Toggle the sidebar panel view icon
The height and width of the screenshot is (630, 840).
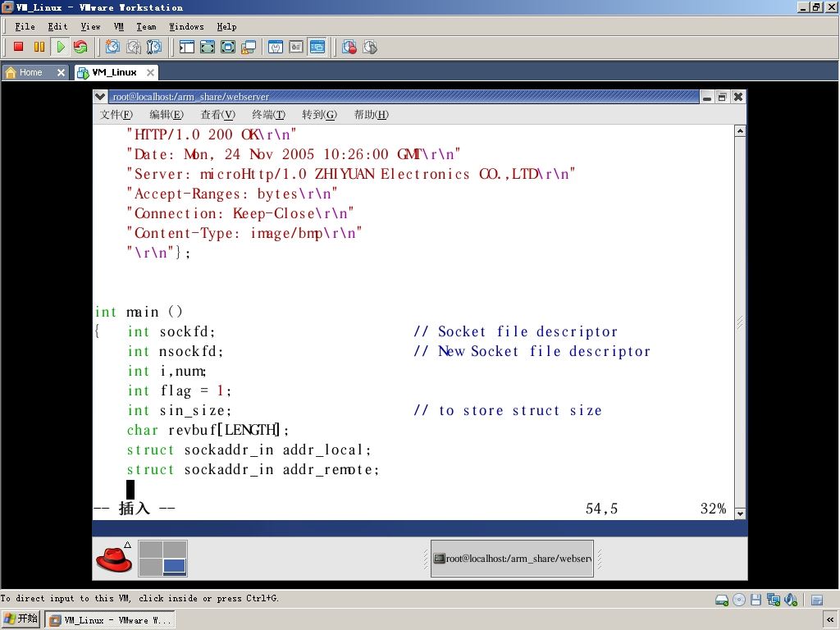point(186,47)
